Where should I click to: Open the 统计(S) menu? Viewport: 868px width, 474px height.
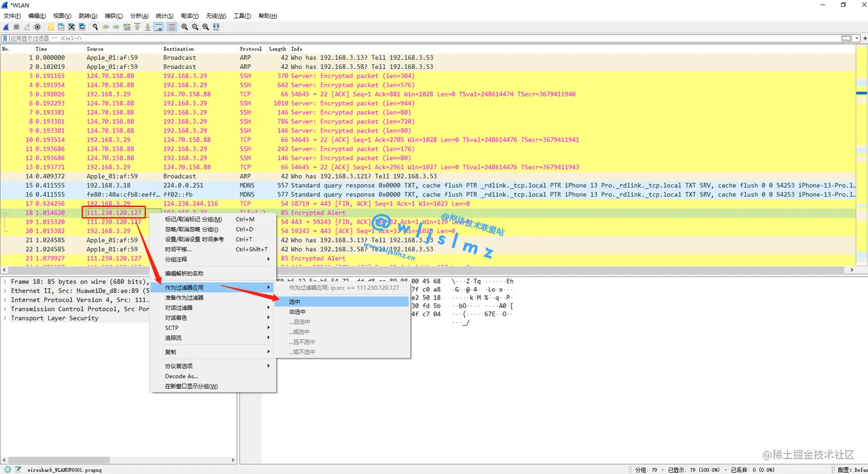pyautogui.click(x=165, y=16)
